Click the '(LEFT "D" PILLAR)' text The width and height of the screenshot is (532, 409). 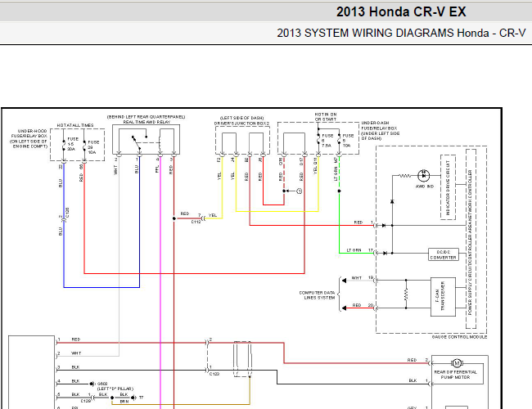pos(115,389)
